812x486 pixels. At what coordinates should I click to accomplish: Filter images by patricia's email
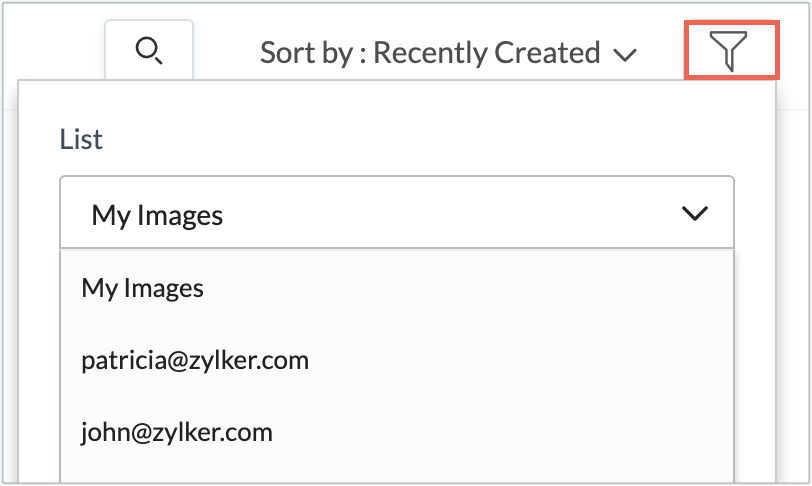coord(195,360)
